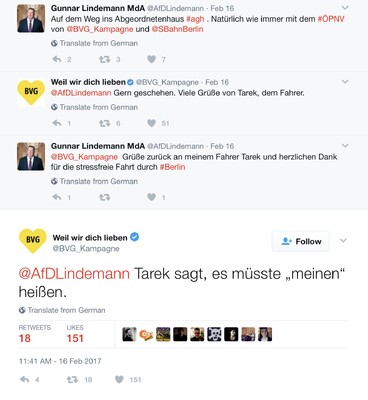
Task: Expand chevron menu next to Follow button
Action: 343,241
